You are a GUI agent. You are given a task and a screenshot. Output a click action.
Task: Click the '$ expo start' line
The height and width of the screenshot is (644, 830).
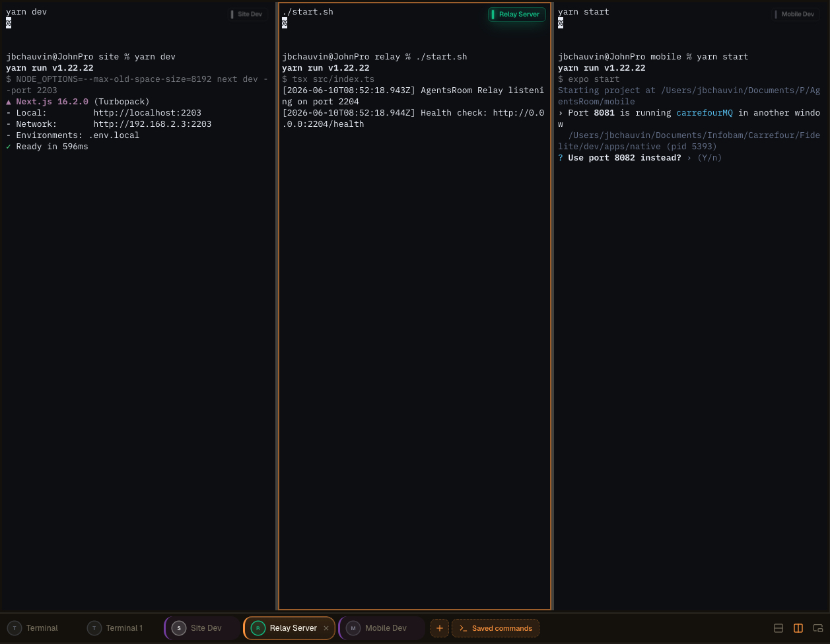pyautogui.click(x=589, y=79)
